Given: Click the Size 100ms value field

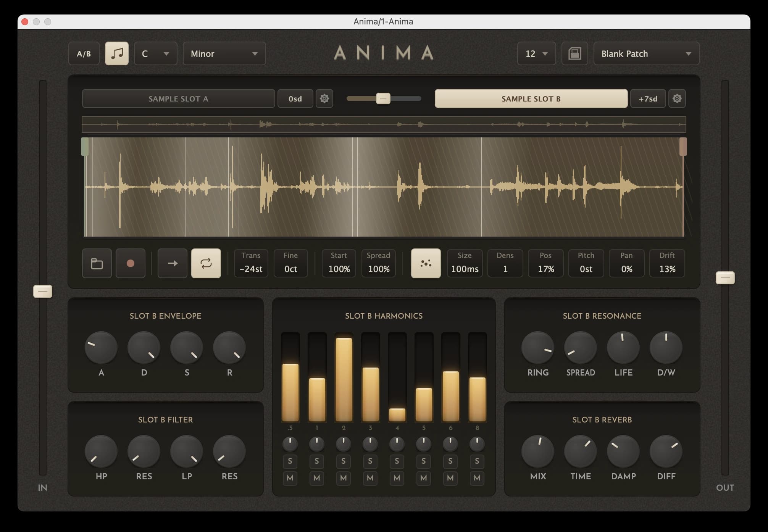Looking at the screenshot, I should point(465,263).
